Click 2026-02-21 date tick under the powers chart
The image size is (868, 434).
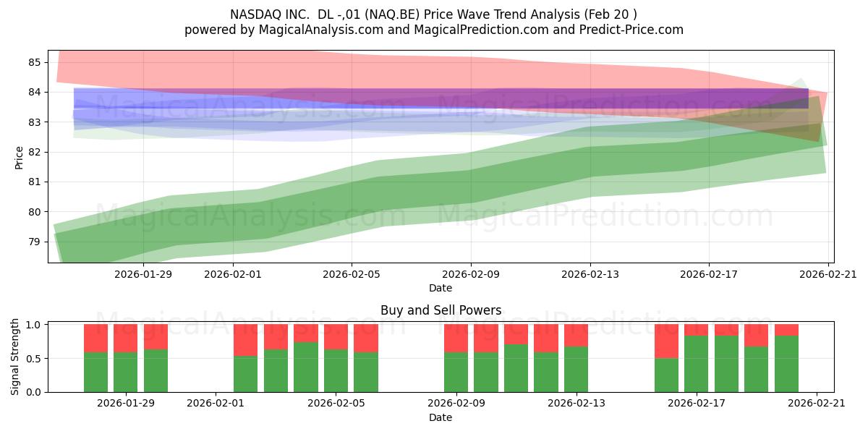pos(817,404)
